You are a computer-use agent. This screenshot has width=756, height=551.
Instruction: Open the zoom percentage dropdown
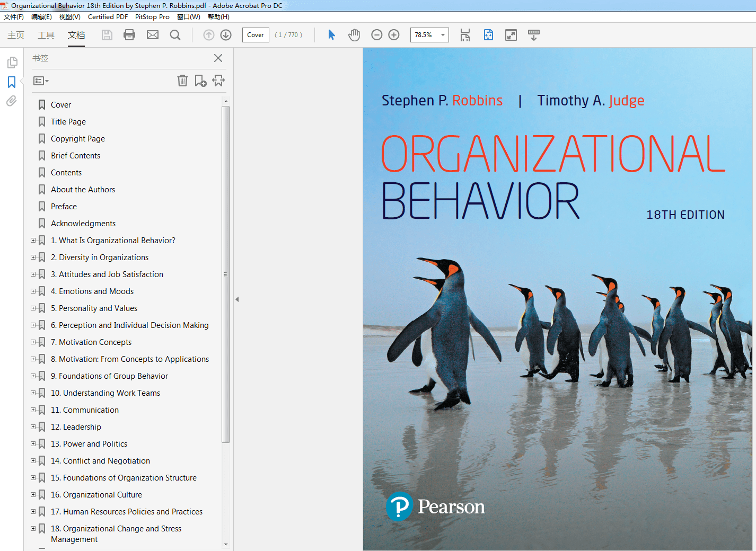[x=443, y=34]
